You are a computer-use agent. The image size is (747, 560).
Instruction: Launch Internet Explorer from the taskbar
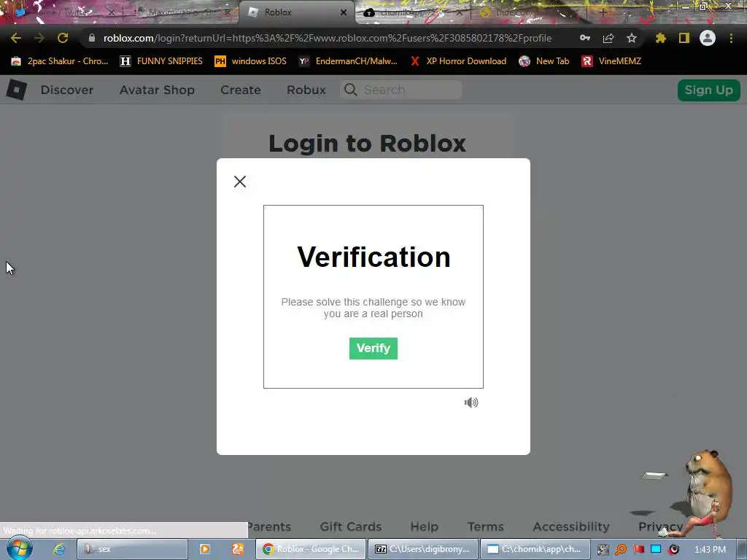[58, 549]
